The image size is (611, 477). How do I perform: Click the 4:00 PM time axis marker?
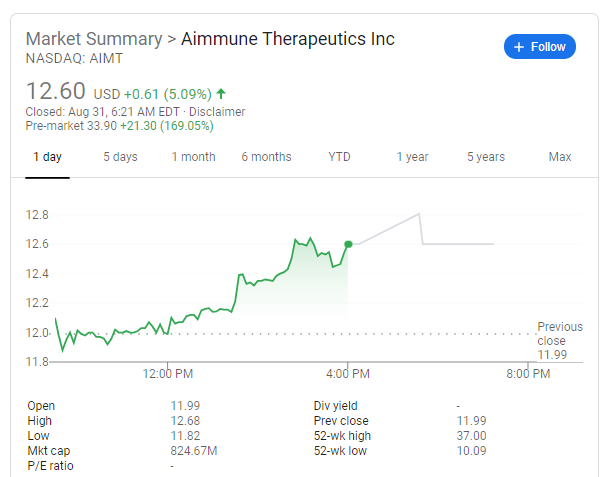348,374
